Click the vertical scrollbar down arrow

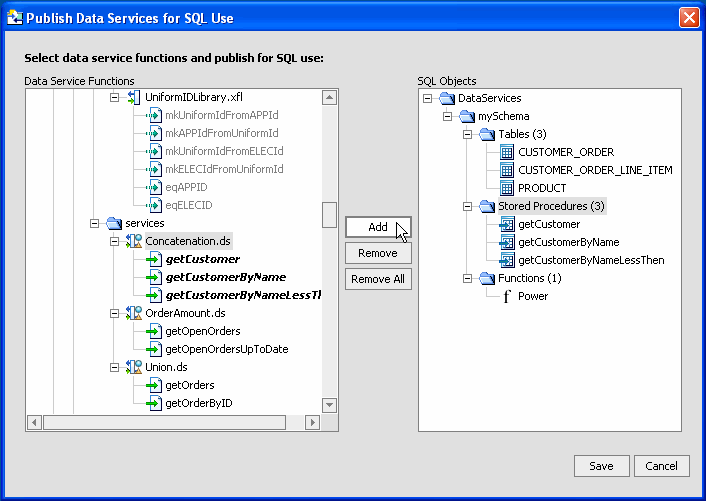330,405
